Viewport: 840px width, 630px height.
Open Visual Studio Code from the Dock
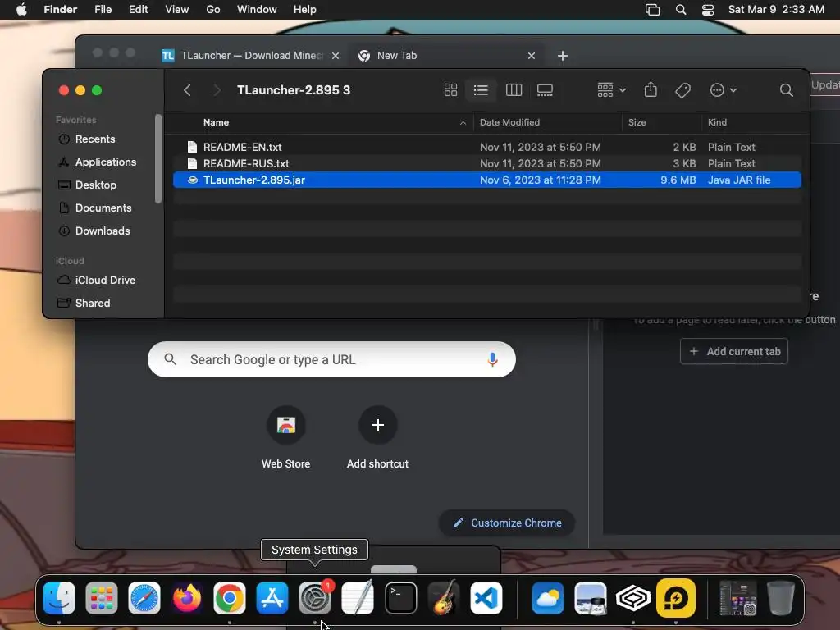[486, 598]
